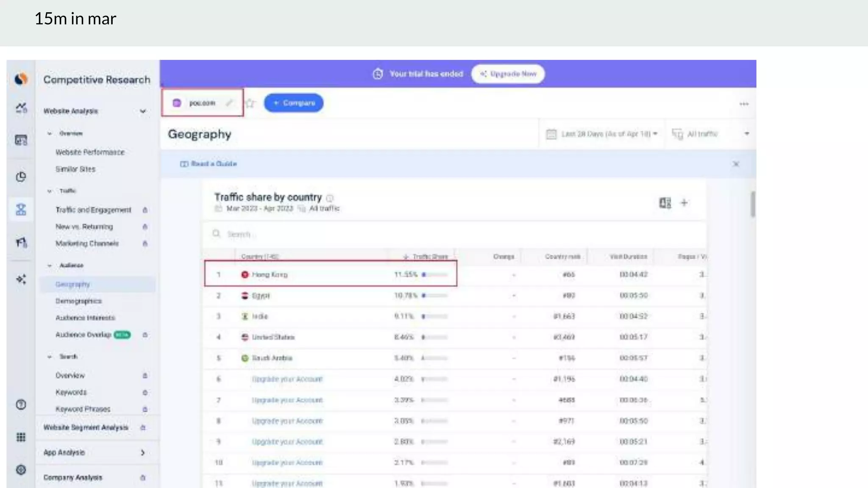Edit domain with the pencil icon

pos(229,103)
